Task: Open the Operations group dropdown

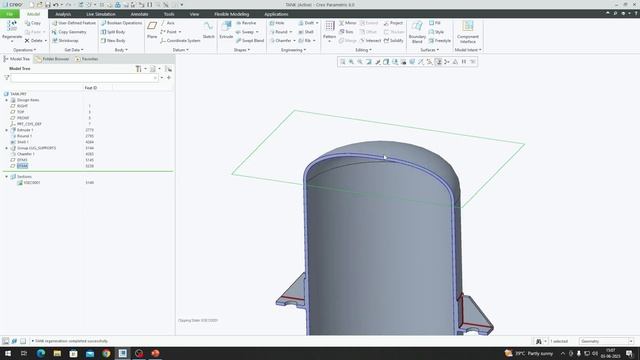Action: [x=24, y=50]
